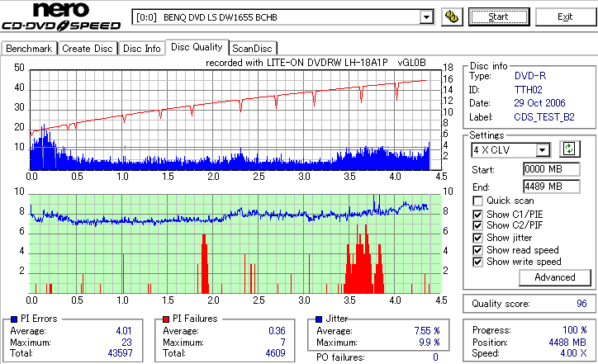Disable Show write speed checkbox

477,262
